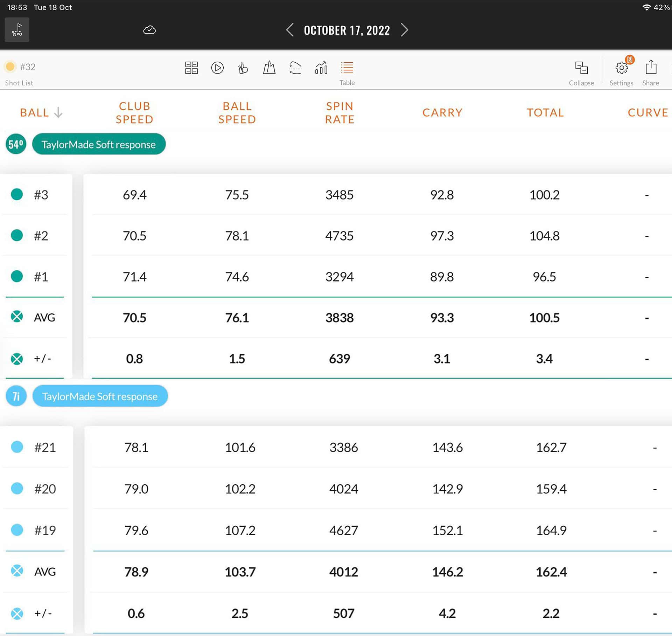Viewport: 672px width, 636px height.
Task: Toggle the 54° AVG row marker
Action: [17, 317]
